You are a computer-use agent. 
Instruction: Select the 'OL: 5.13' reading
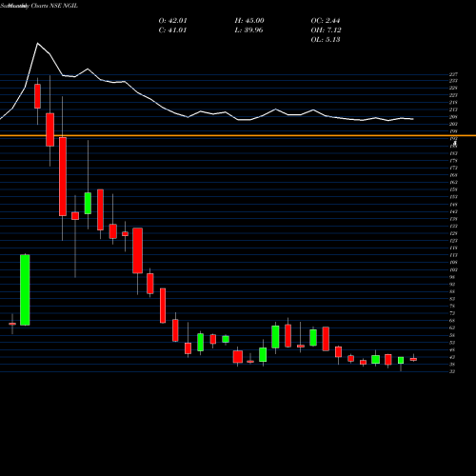pyautogui.click(x=326, y=40)
